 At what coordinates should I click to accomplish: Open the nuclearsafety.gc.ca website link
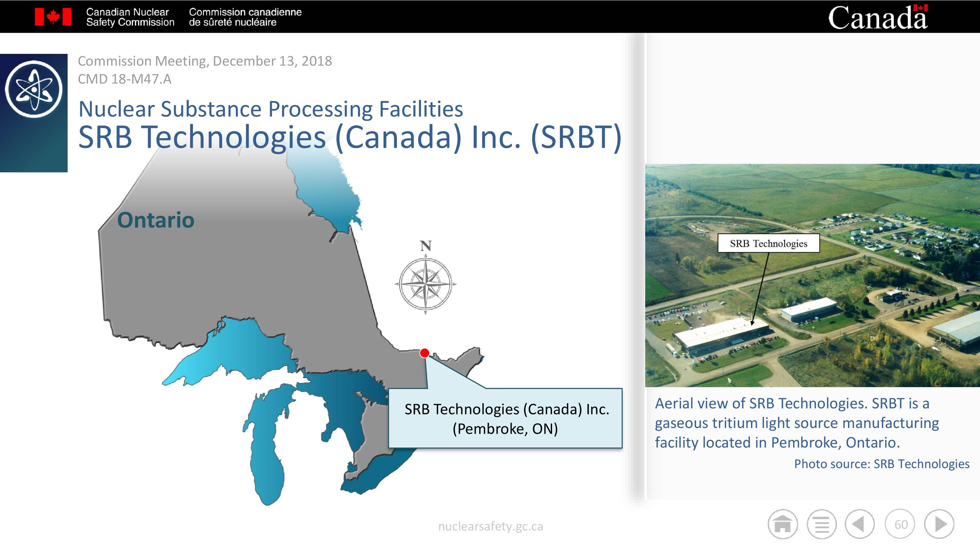490,526
